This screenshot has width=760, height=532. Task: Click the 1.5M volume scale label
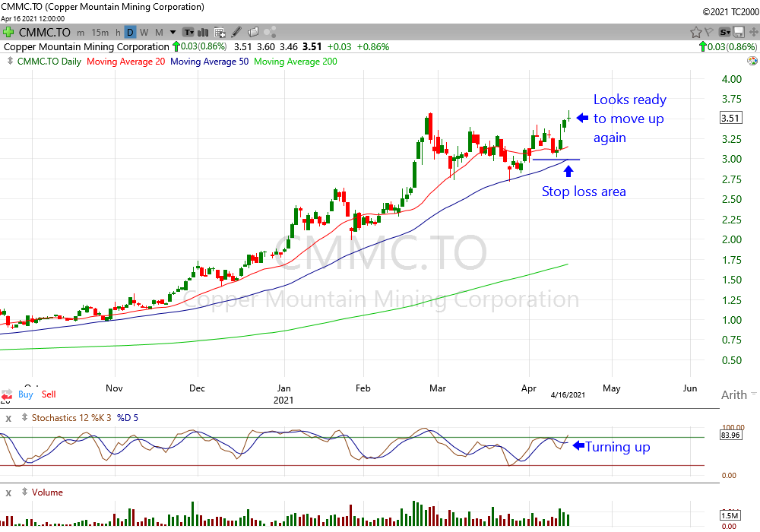coord(730,515)
